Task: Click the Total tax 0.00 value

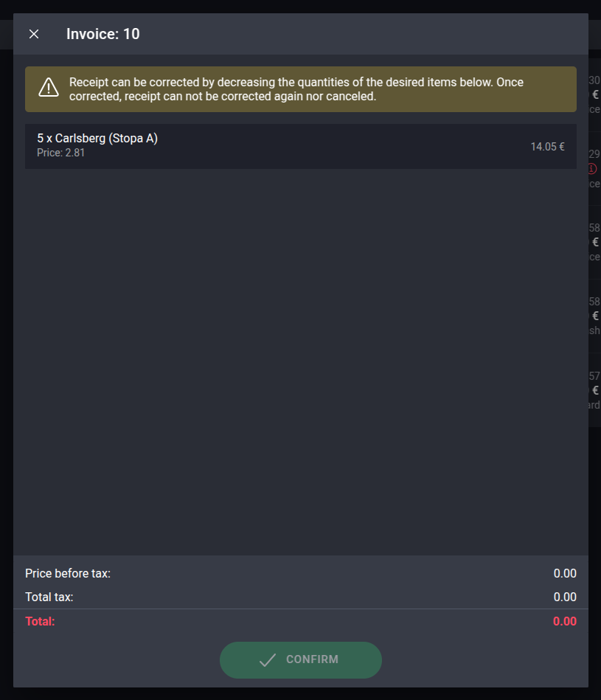Action: coord(565,597)
